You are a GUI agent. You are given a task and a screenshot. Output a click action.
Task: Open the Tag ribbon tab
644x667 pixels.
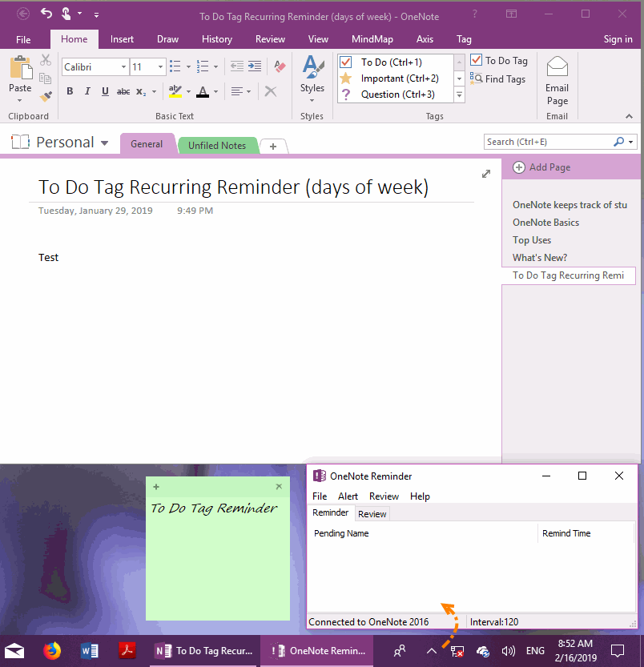(x=464, y=39)
